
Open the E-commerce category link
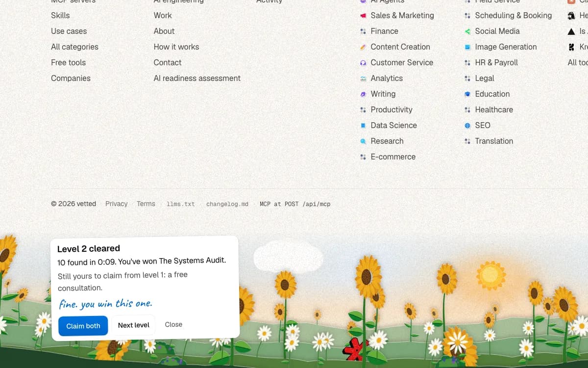point(393,157)
